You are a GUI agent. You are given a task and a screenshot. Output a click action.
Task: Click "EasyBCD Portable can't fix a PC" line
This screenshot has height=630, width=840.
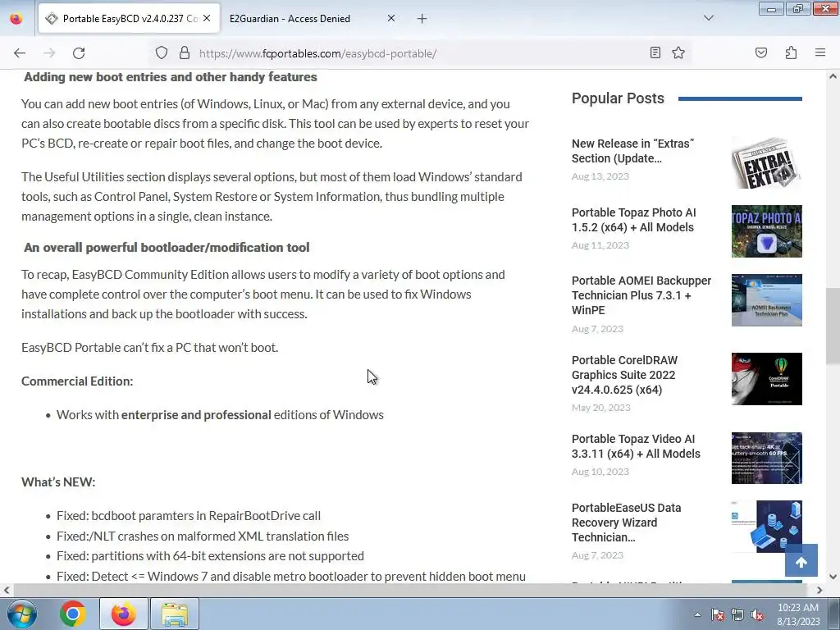pyautogui.click(x=150, y=347)
